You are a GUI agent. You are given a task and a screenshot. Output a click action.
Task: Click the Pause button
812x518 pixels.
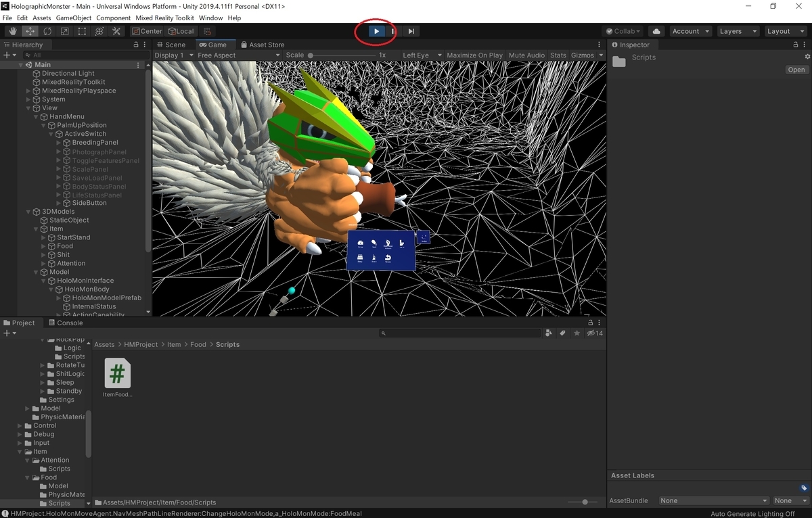click(x=394, y=31)
